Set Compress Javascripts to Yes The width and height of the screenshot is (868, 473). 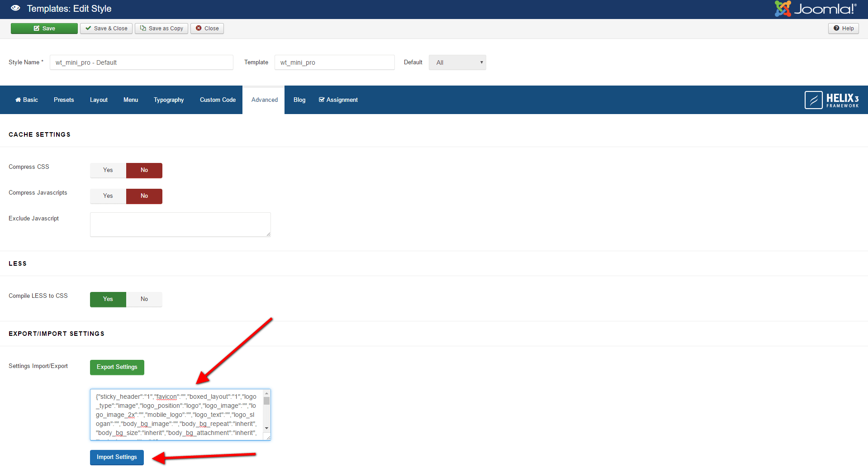coord(108,196)
